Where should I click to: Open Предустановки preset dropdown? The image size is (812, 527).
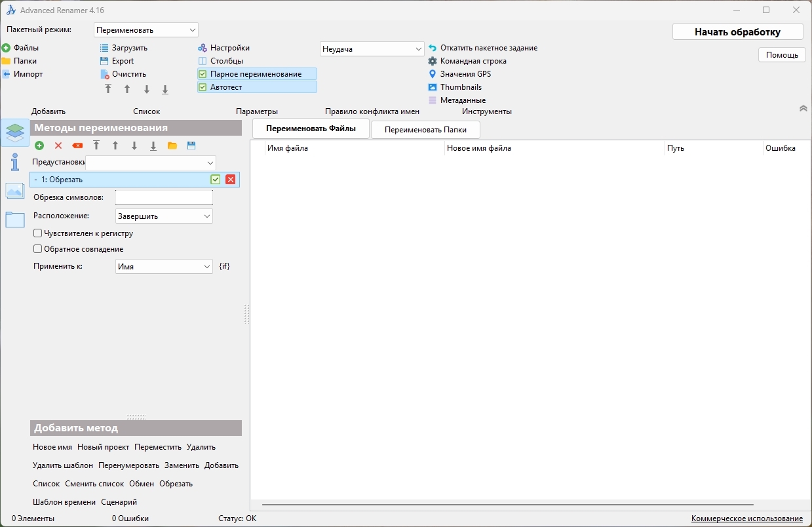point(151,163)
